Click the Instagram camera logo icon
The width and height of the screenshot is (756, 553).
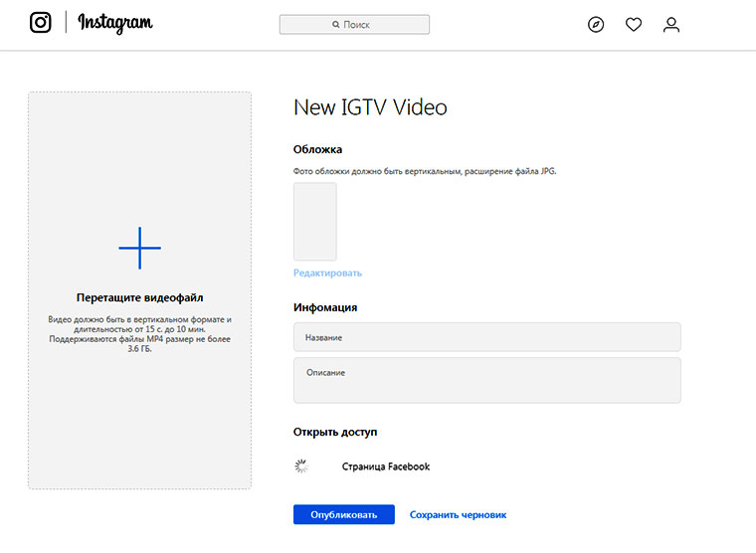(41, 22)
